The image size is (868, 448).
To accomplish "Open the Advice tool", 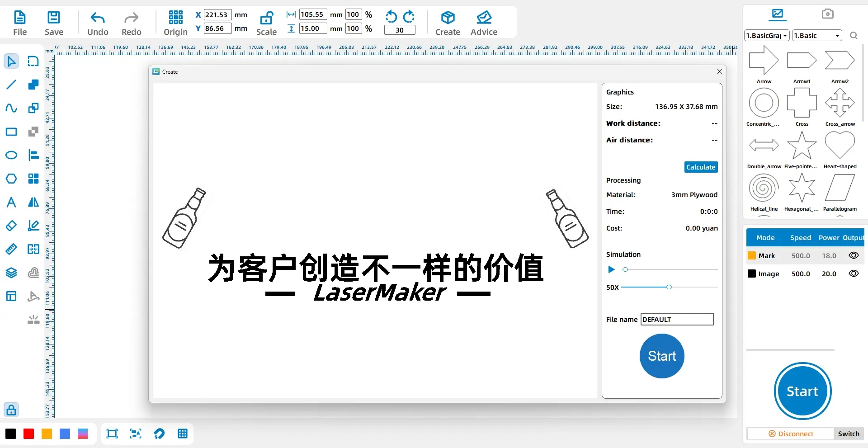I will tap(484, 23).
